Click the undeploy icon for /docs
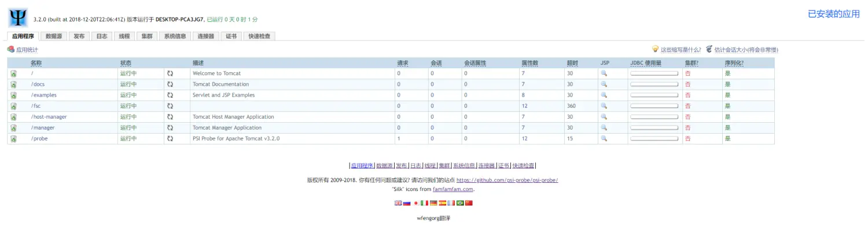This screenshot has height=239, width=868. [13, 84]
